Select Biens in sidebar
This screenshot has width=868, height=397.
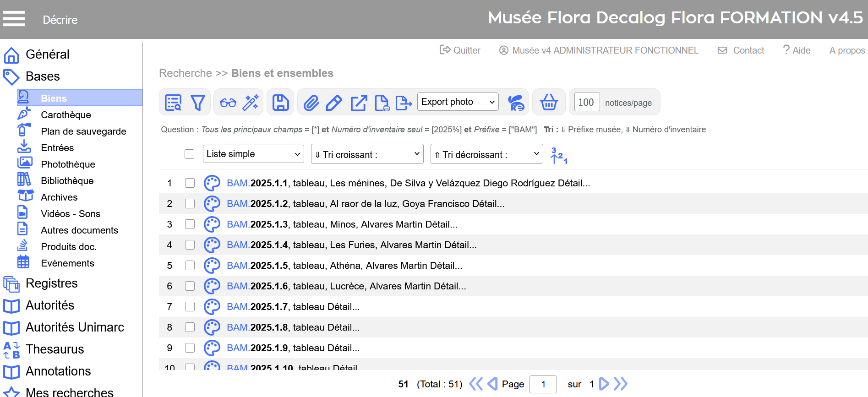pyautogui.click(x=80, y=98)
